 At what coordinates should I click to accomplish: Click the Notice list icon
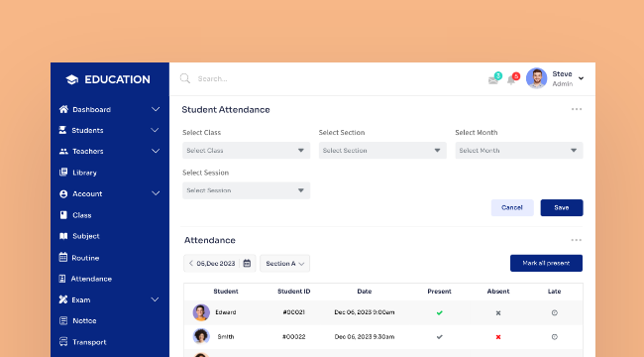coord(63,320)
